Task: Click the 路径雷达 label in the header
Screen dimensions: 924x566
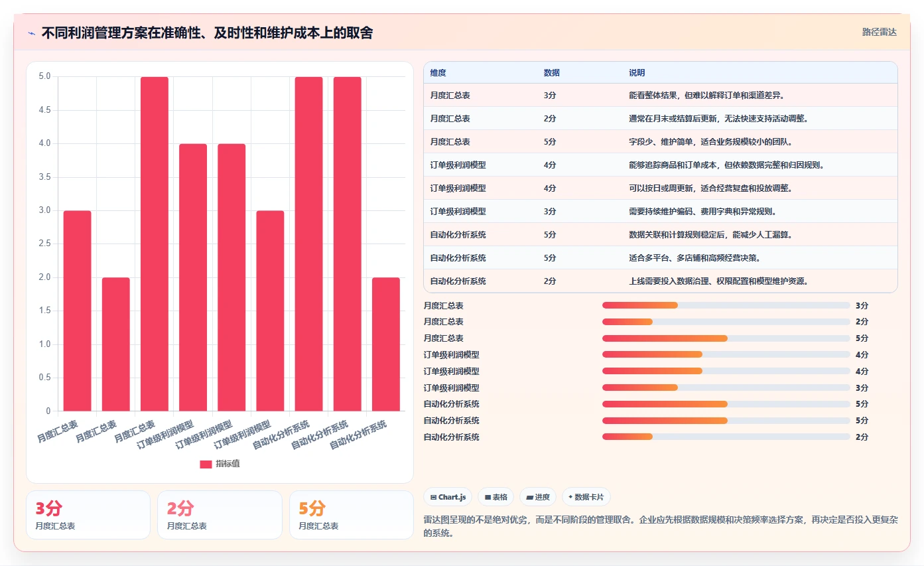Action: pyautogui.click(x=879, y=32)
